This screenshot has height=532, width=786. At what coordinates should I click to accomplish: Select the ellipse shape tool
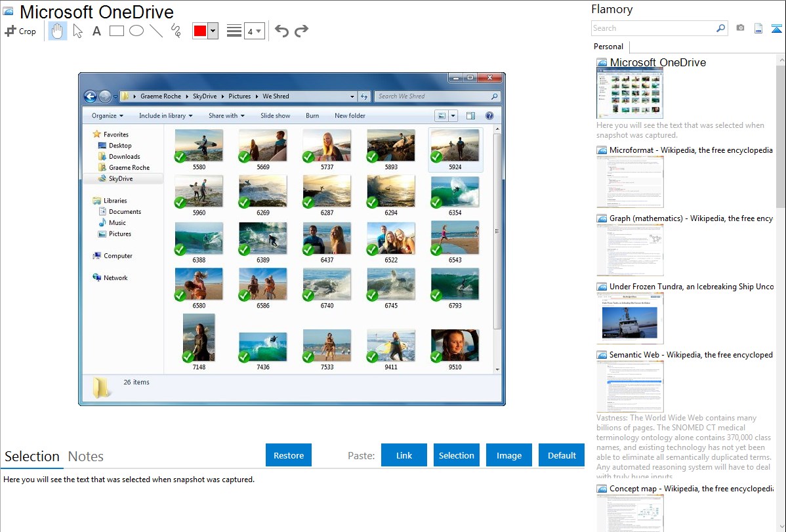point(136,31)
